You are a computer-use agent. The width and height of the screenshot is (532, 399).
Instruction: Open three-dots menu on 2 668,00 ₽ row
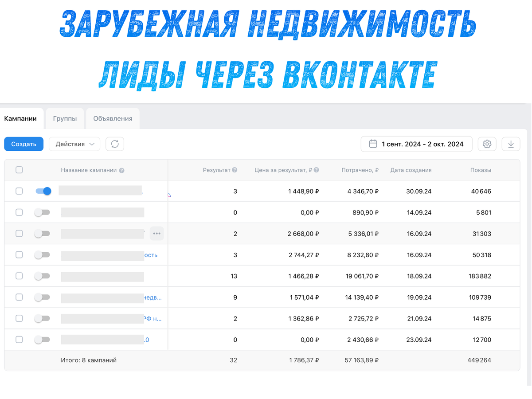156,234
